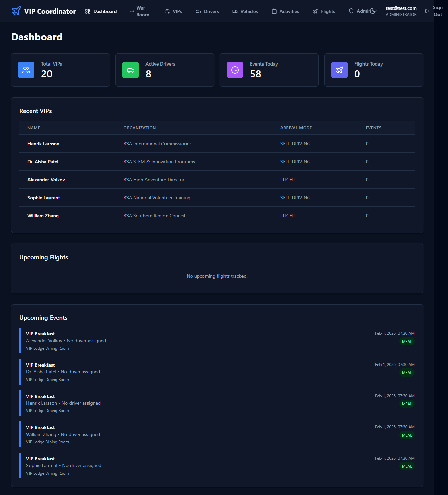
Task: Select William Zhang's row in Recent VIPs
Action: 43,216
